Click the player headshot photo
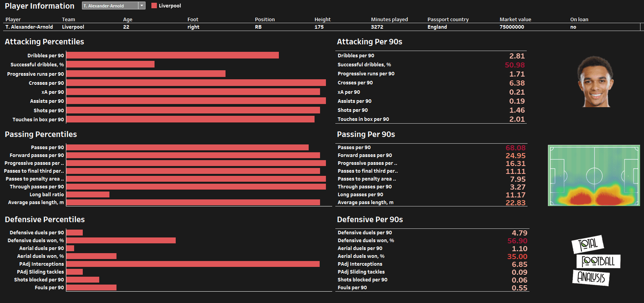 596,82
